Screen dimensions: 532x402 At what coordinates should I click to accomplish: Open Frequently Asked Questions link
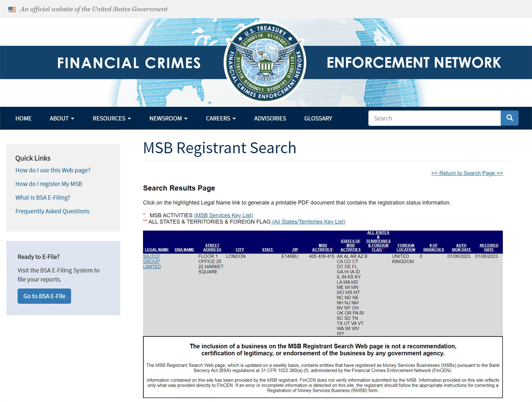point(52,211)
